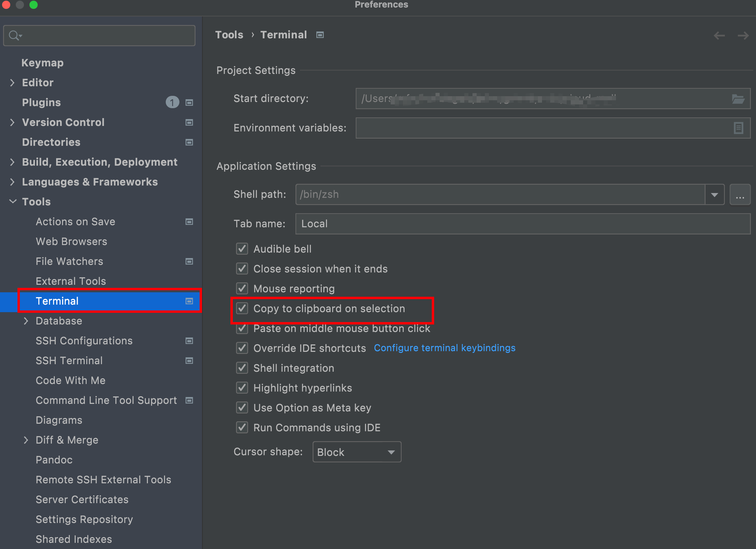Open the Shell path dropdown arrow
Viewport: 756px width, 549px height.
714,194
